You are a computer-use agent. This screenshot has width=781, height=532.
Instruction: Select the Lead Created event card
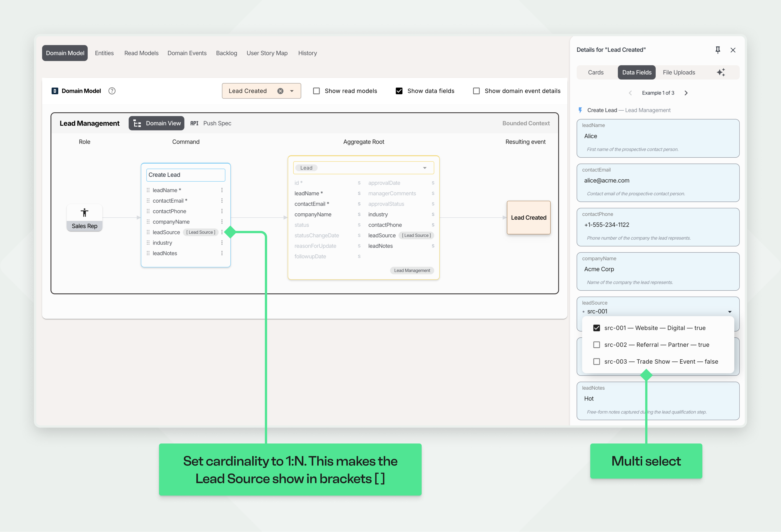click(x=528, y=217)
